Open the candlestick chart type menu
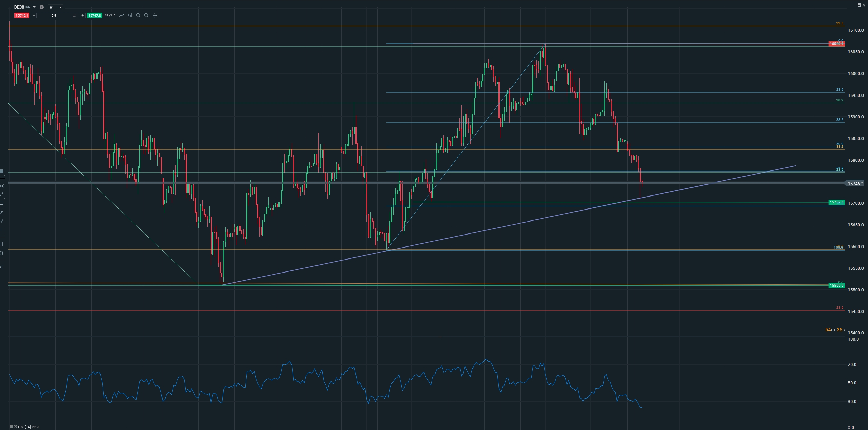This screenshot has width=868, height=430. click(x=130, y=15)
